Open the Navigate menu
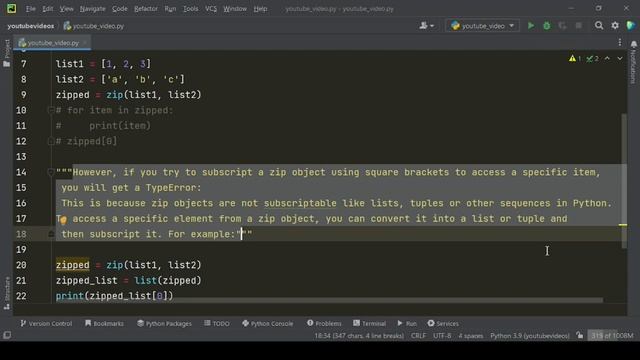The width and height of the screenshot is (640, 360). point(92,9)
